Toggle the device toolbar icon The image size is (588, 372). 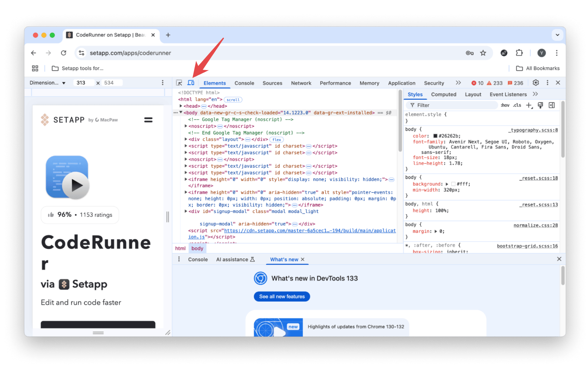click(191, 83)
